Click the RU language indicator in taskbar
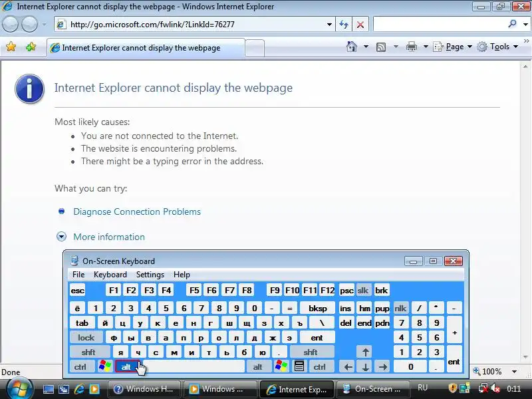 click(423, 388)
